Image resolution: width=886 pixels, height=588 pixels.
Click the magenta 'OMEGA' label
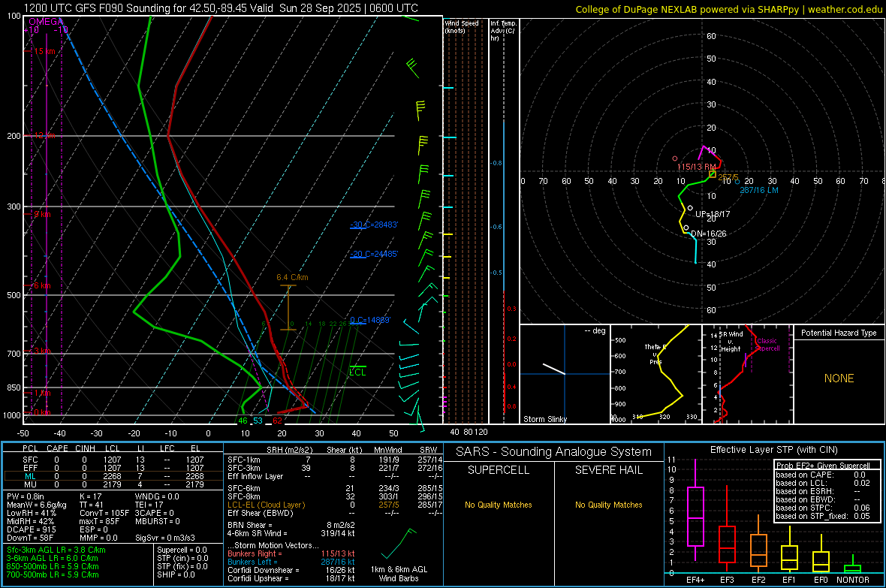pos(46,22)
